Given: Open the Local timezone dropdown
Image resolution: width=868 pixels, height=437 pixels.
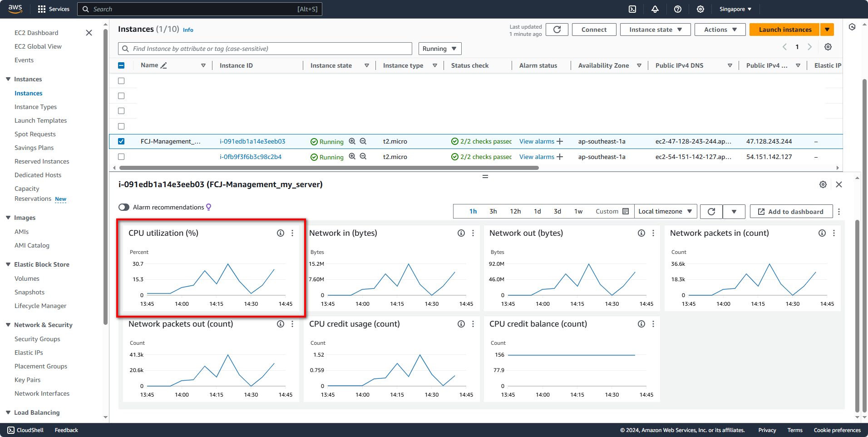Looking at the screenshot, I should [665, 211].
